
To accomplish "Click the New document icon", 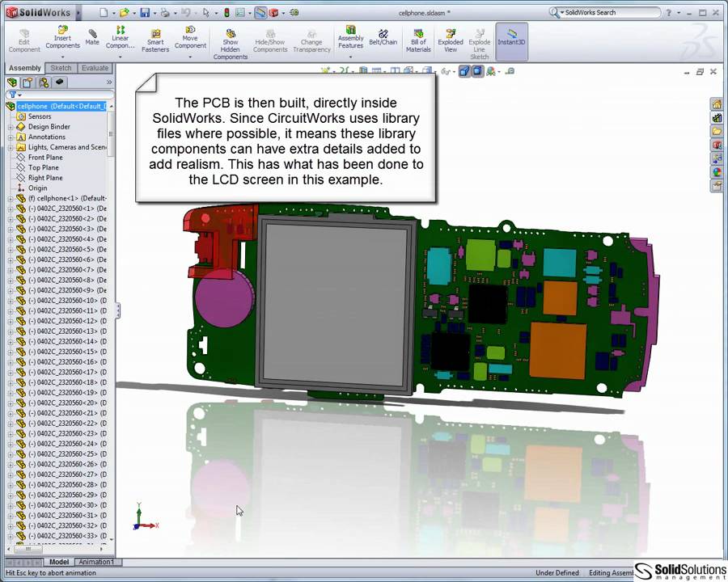I will pyautogui.click(x=104, y=13).
